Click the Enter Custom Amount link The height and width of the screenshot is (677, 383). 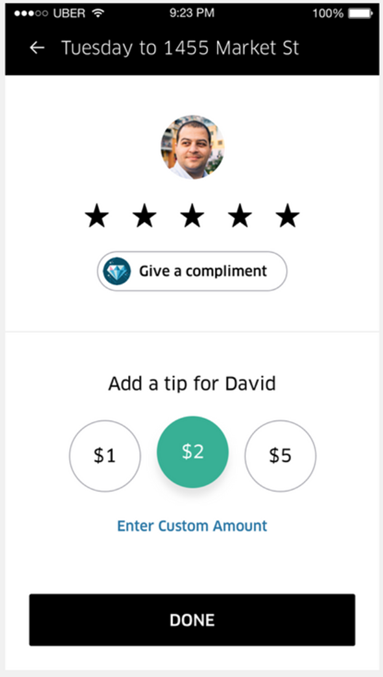pos(192,526)
